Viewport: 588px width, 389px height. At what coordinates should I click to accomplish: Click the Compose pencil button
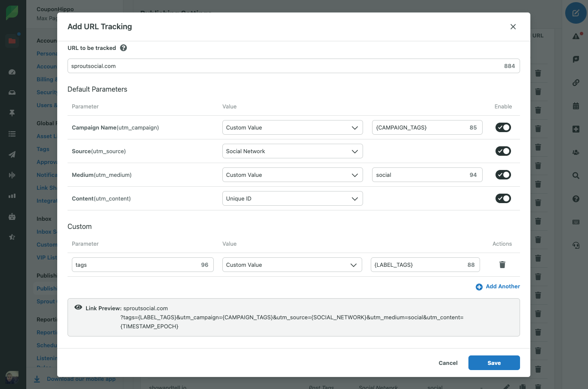(576, 13)
